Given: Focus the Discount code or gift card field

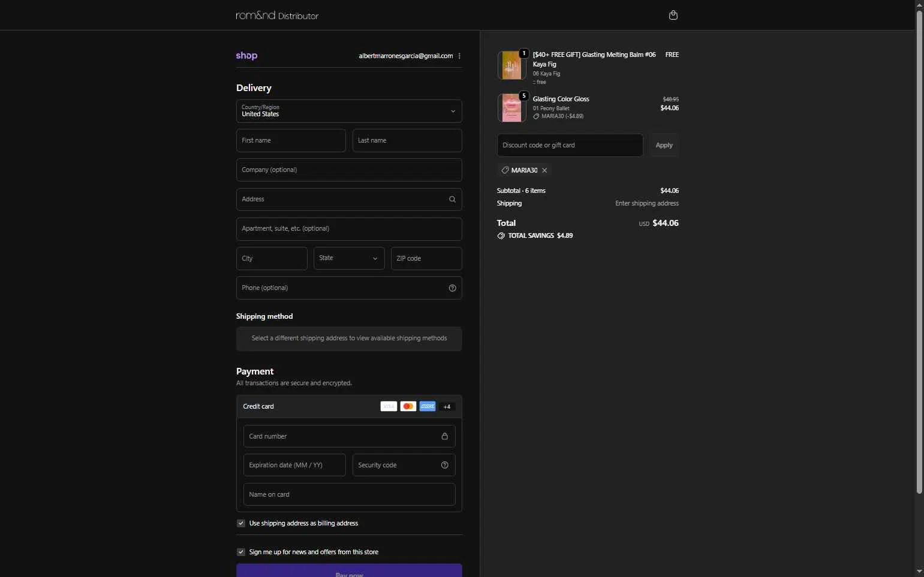Looking at the screenshot, I should pyautogui.click(x=570, y=145).
